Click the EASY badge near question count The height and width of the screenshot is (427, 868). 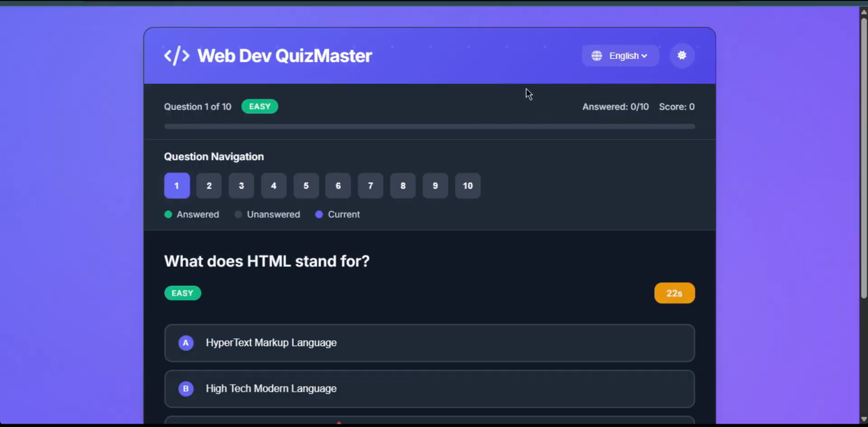click(x=259, y=106)
